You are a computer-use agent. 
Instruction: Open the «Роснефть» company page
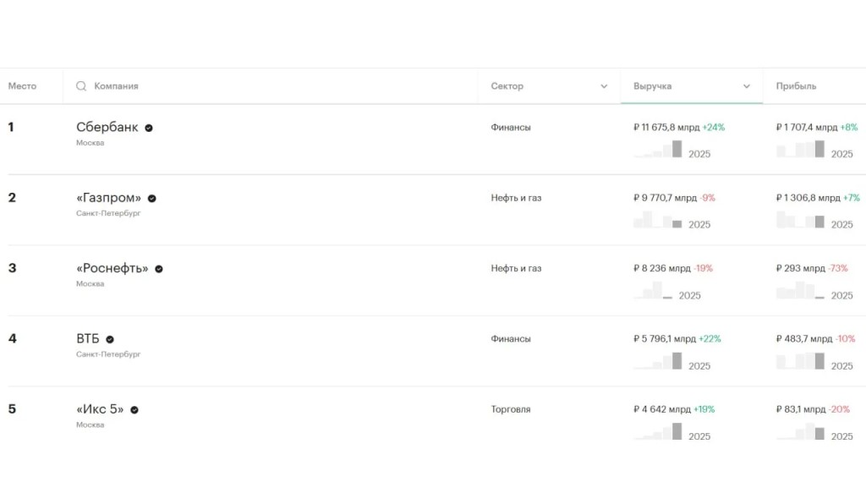[x=112, y=268]
